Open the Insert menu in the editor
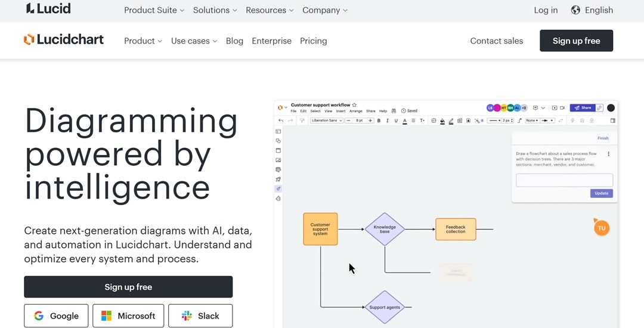This screenshot has height=328, width=644. 340,111
